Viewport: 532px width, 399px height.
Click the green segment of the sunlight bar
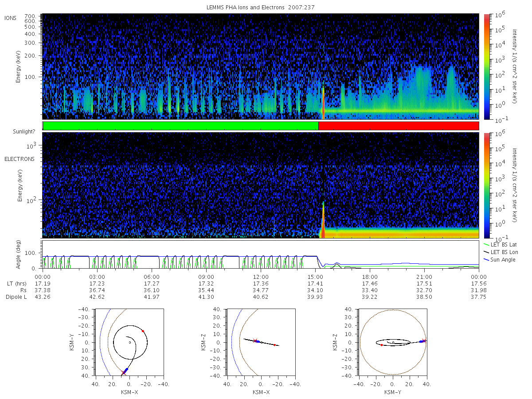[x=180, y=126]
